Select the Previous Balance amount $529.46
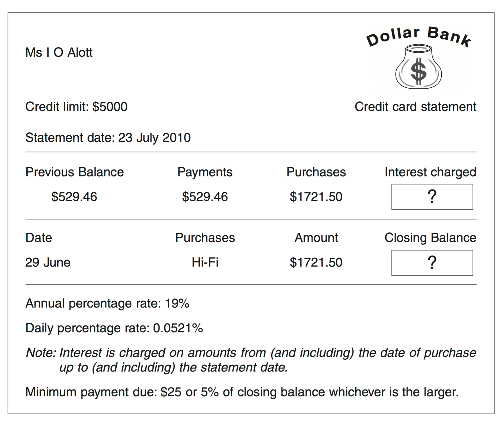The height and width of the screenshot is (423, 504). [74, 197]
